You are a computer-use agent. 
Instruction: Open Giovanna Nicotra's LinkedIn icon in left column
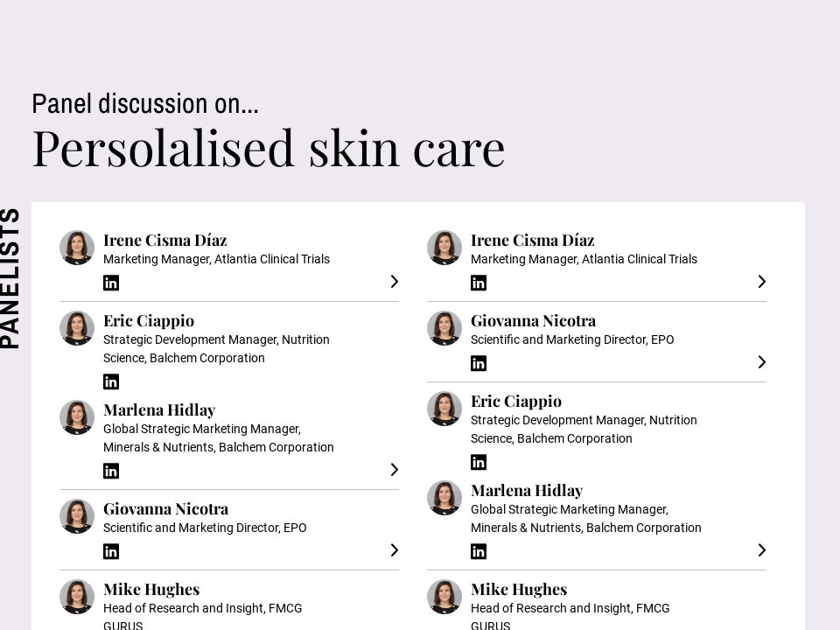[111, 551]
